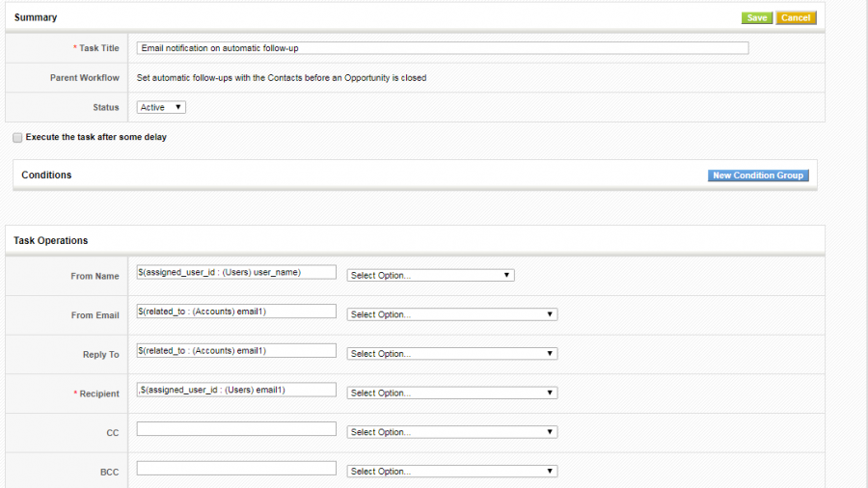Expand the From Email Select Option dropdown
The height and width of the screenshot is (488, 868).
point(451,314)
